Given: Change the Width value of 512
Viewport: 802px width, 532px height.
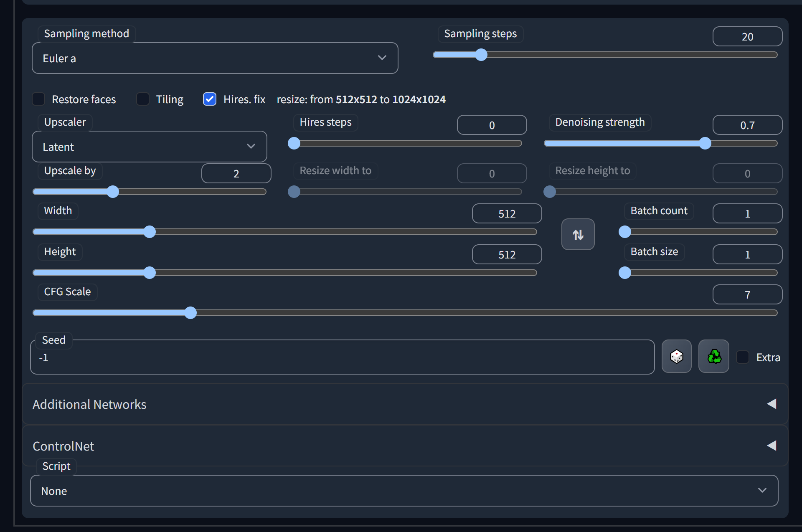Looking at the screenshot, I should [x=507, y=213].
